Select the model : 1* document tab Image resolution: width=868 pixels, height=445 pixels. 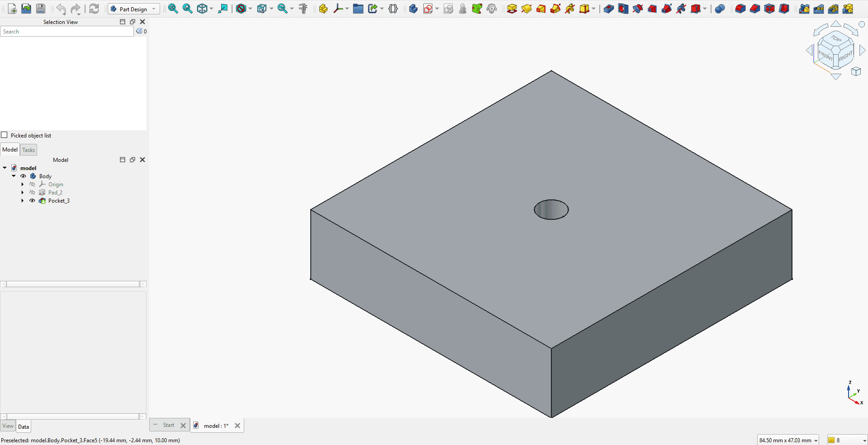216,426
